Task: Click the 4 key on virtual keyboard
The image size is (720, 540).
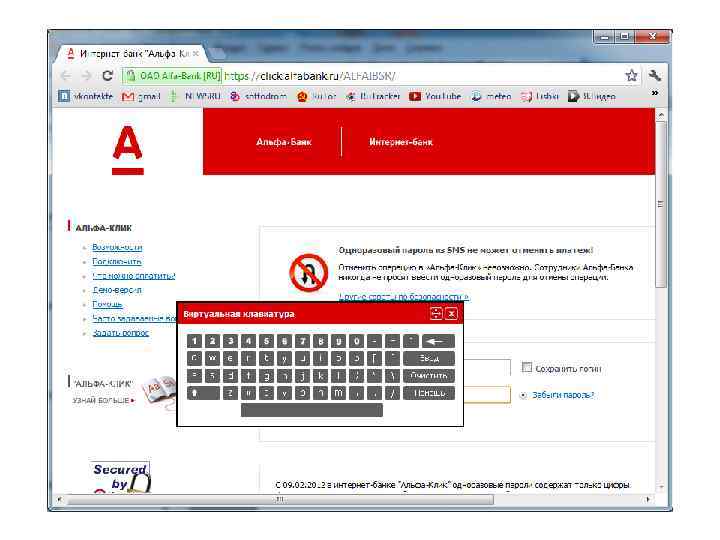Action: [x=248, y=341]
